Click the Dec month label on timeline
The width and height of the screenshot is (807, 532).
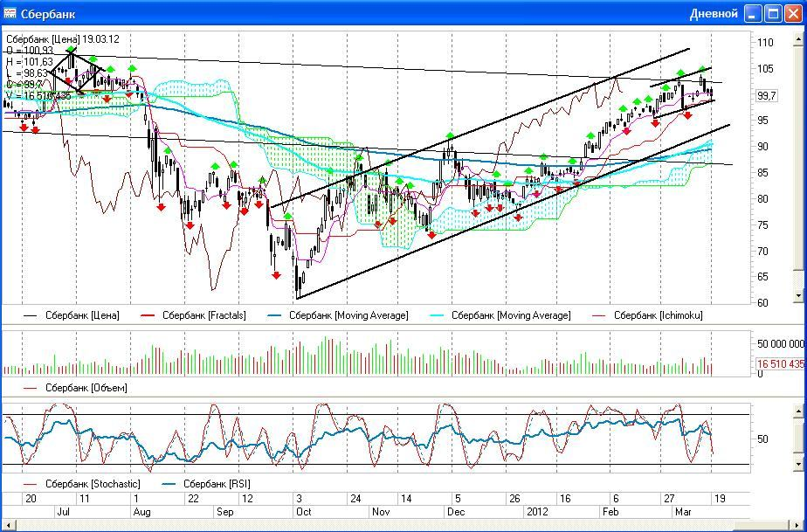coord(456,512)
